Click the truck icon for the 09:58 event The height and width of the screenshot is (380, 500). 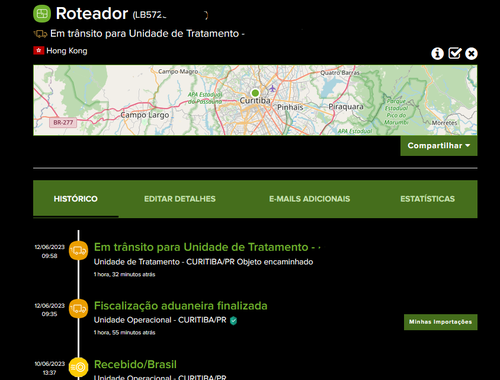point(79,250)
